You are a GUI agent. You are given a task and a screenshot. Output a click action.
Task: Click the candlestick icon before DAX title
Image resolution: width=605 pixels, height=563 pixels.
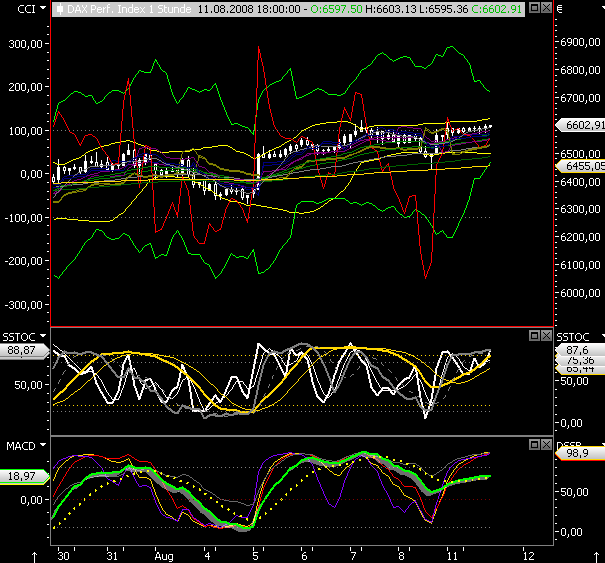60,9
